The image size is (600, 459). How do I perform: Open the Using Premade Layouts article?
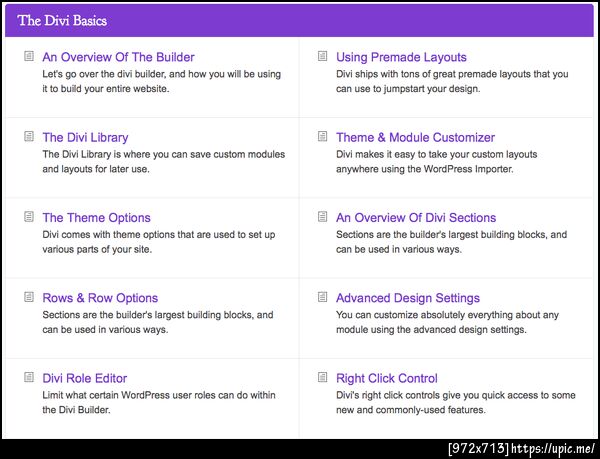(x=401, y=57)
